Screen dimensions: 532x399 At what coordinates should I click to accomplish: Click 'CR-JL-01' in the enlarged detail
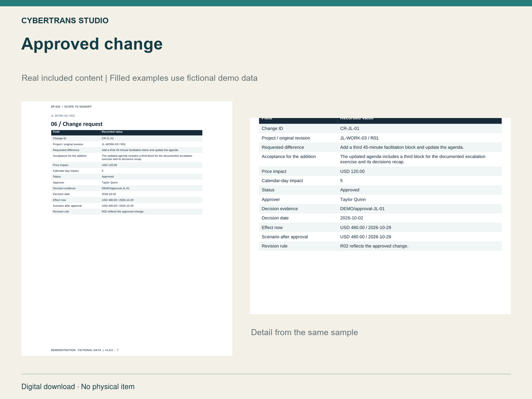[x=350, y=129]
